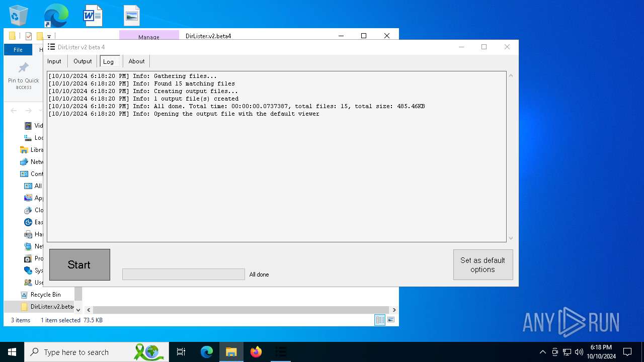644x362 pixels.
Task: Open the volume control in the tray
Action: (x=579, y=352)
